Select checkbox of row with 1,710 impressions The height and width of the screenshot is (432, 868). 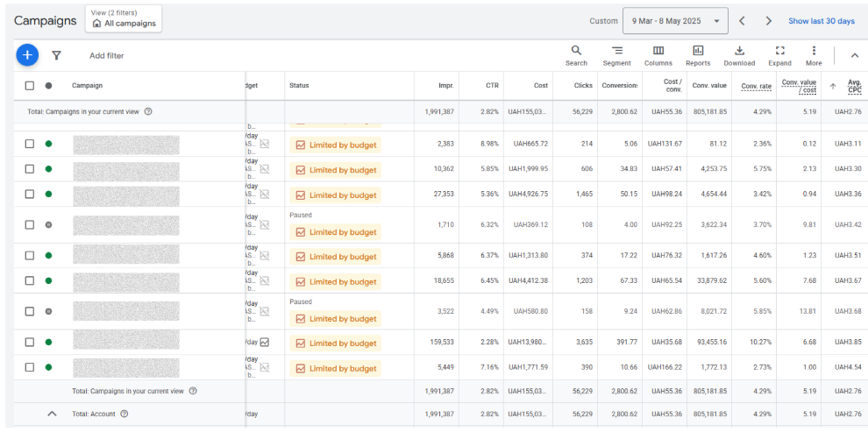click(x=29, y=225)
